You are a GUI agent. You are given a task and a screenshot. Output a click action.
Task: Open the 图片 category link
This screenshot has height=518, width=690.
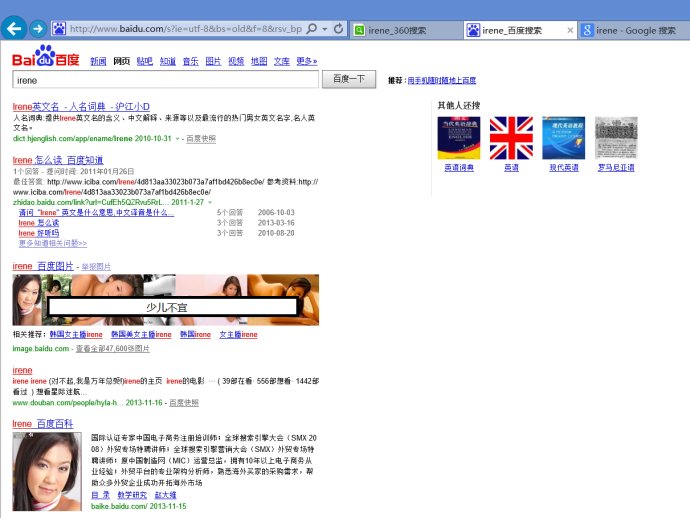point(213,61)
